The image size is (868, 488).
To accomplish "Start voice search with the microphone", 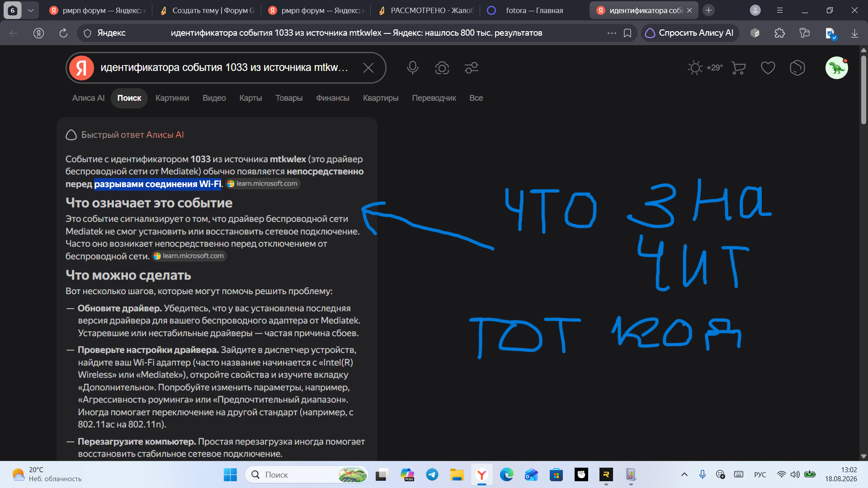I will (x=412, y=68).
